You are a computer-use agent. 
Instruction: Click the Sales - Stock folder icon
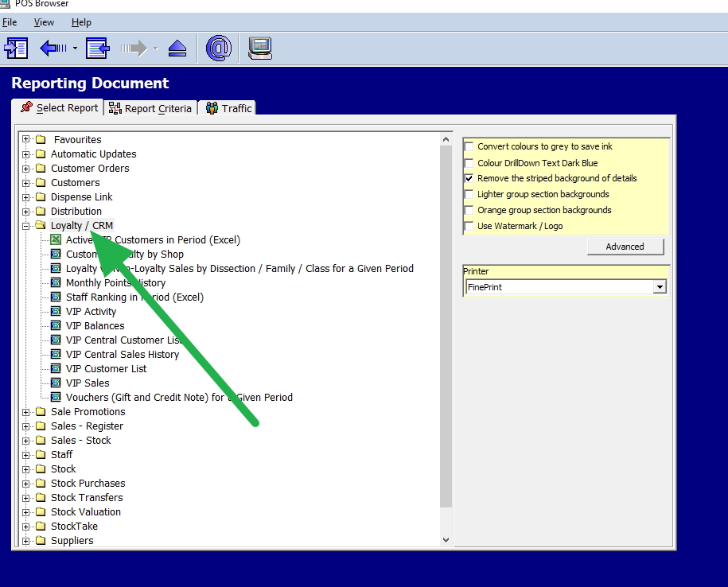point(41,440)
